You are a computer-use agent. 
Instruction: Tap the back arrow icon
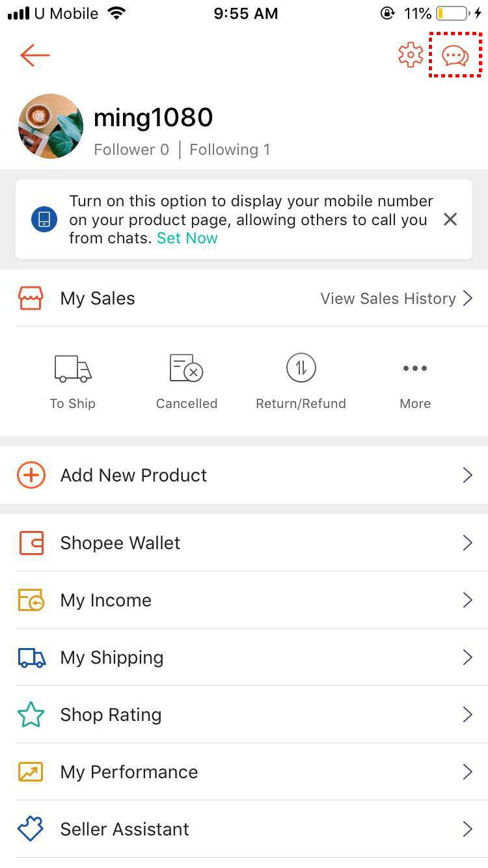point(35,55)
